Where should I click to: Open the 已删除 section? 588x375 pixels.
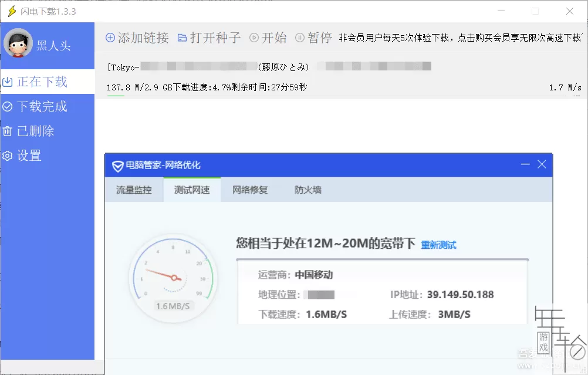pyautogui.click(x=48, y=131)
